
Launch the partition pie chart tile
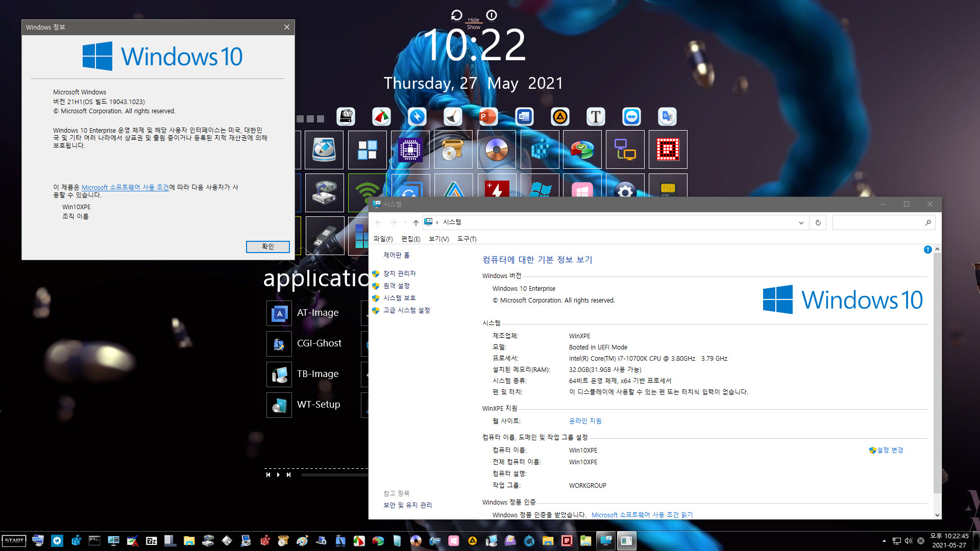(582, 149)
